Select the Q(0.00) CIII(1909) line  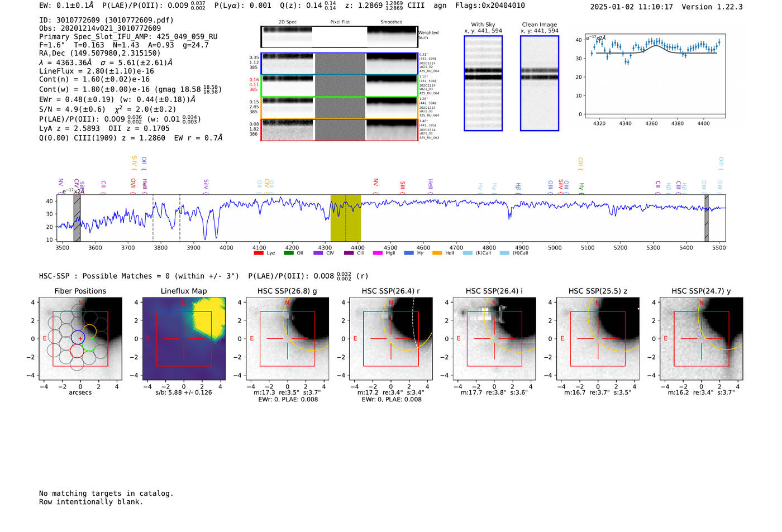[x=131, y=137]
